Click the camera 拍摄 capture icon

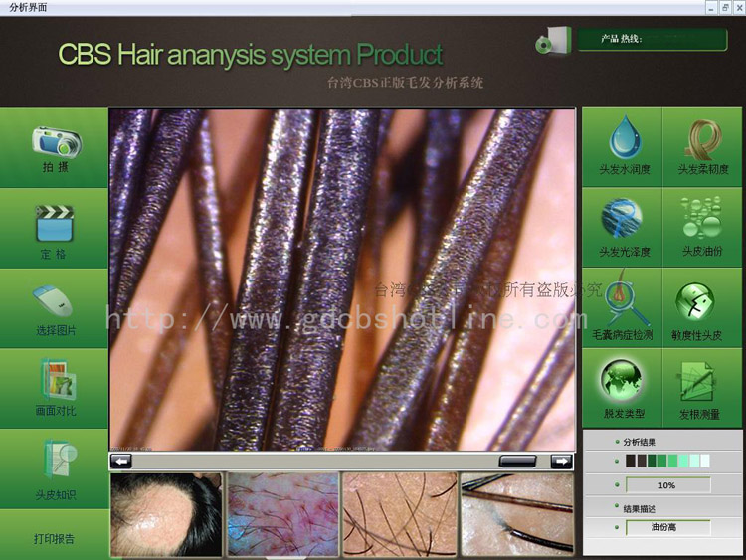pos(57,141)
